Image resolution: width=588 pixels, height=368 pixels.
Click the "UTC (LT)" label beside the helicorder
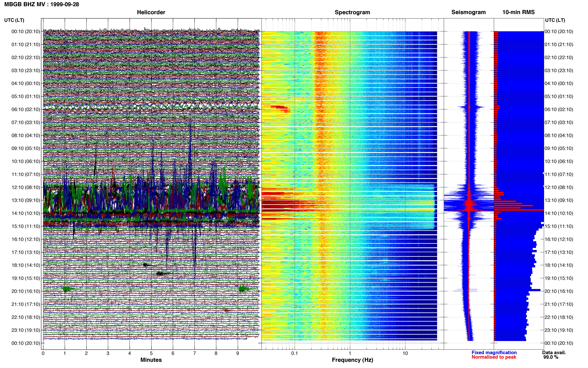pos(14,20)
